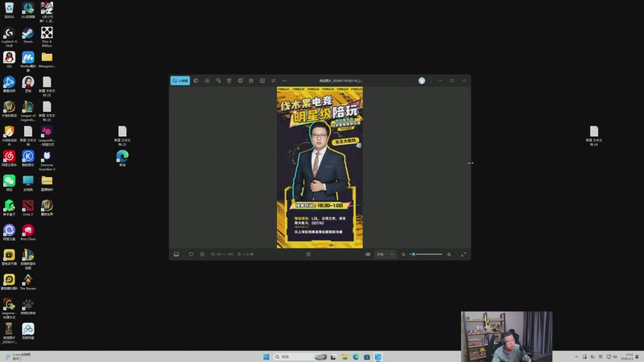Screen dimensions: 644x362
Task: Open the blue K music player icon
Action: click(x=28, y=158)
